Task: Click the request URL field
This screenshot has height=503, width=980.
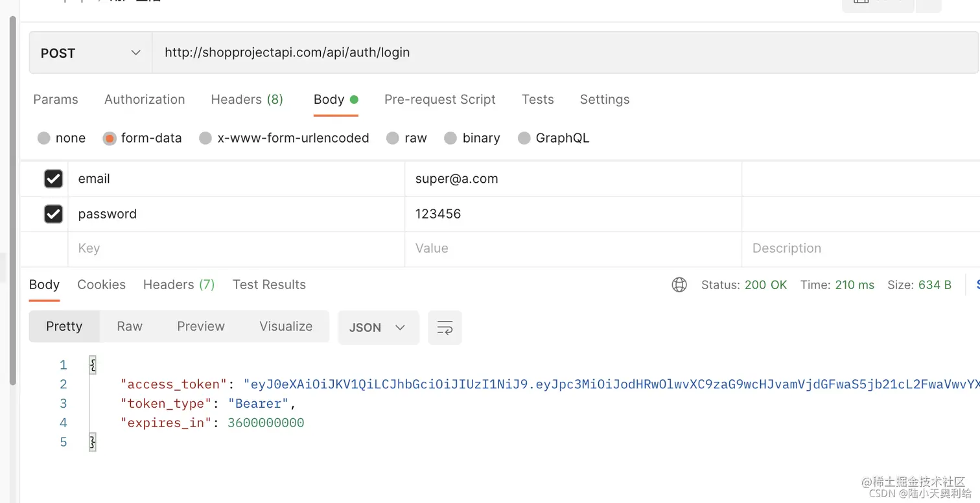Action: pyautogui.click(x=565, y=53)
